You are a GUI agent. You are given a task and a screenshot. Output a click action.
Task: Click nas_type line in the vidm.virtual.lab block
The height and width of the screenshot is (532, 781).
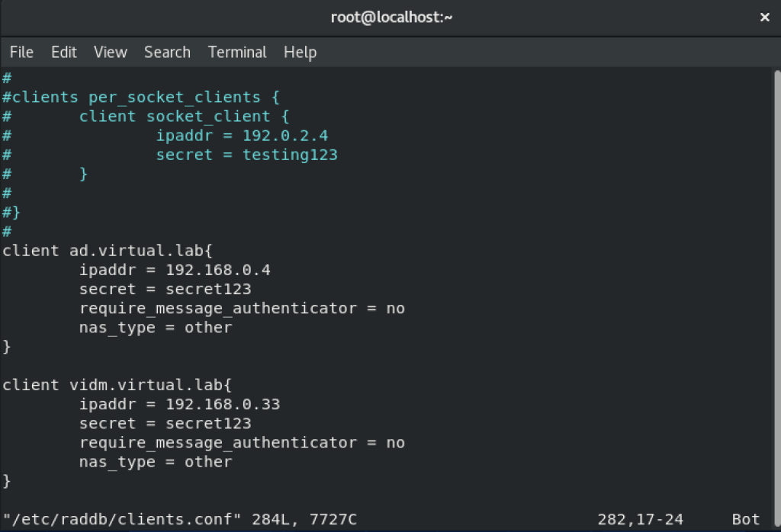coord(156,461)
